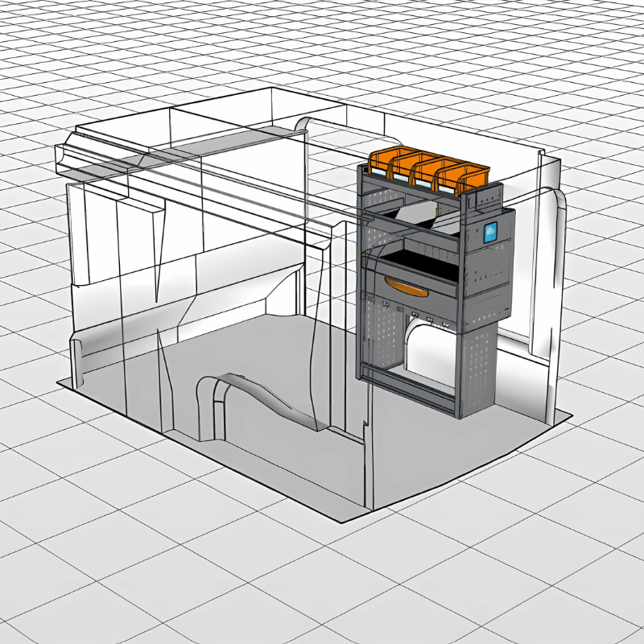Click the second orange bin from the left
The height and width of the screenshot is (644, 644).
[x=407, y=169]
